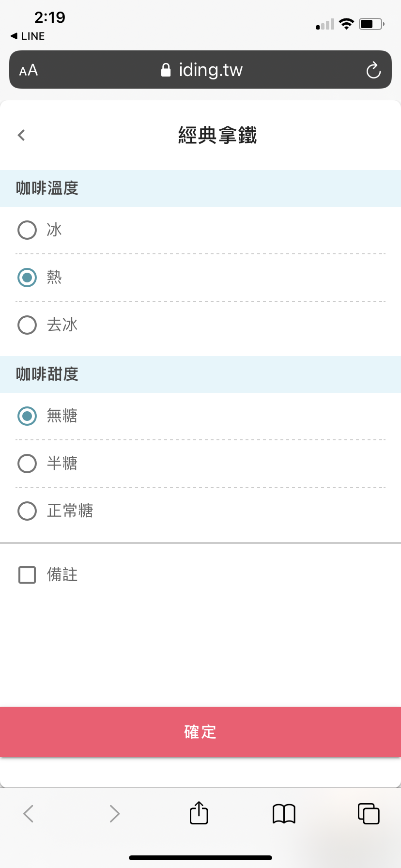Image resolution: width=401 pixels, height=868 pixels.
Task: Tap the back chevron beside 經典拿鐵
Action: 21,135
